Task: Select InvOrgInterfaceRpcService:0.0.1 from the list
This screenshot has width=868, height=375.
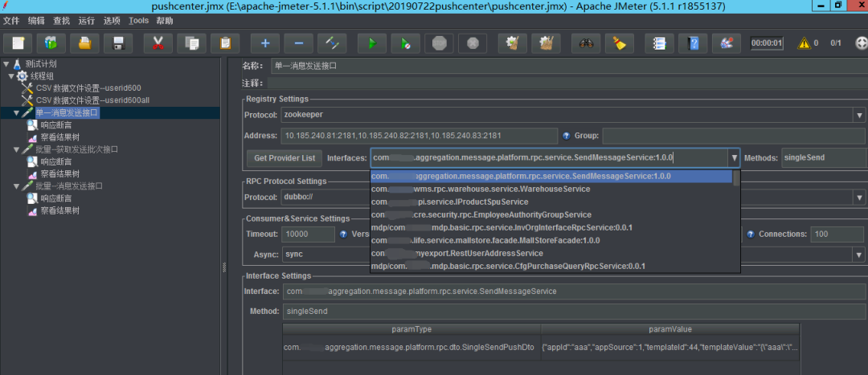Action: [x=551, y=227]
